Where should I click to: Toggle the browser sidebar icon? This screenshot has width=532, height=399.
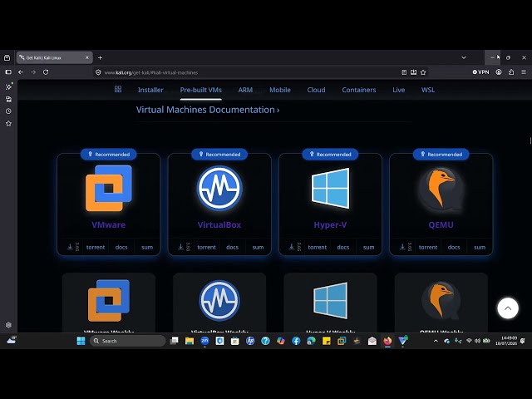[8, 72]
